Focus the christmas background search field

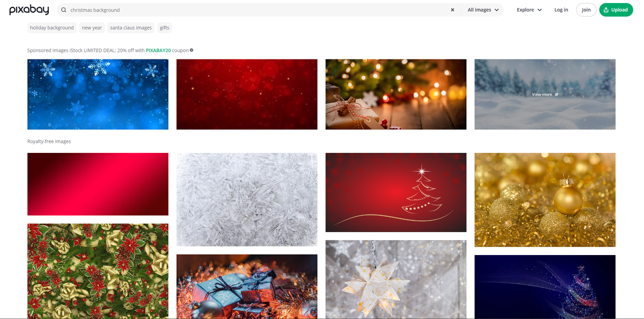(x=257, y=10)
